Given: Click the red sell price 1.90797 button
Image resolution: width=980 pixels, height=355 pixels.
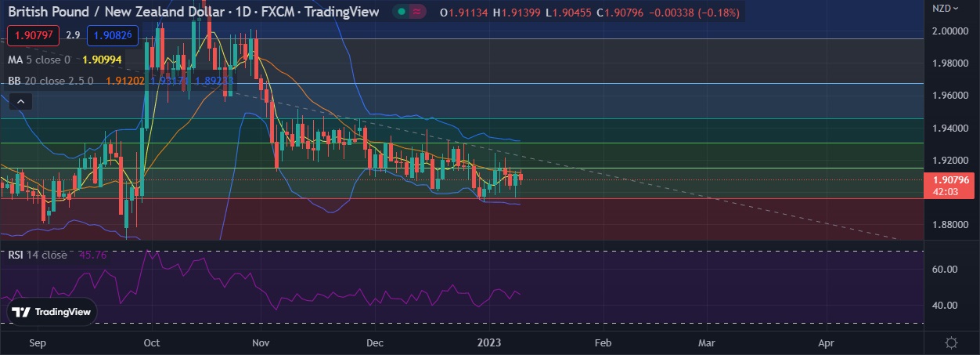Looking at the screenshot, I should (x=33, y=35).
